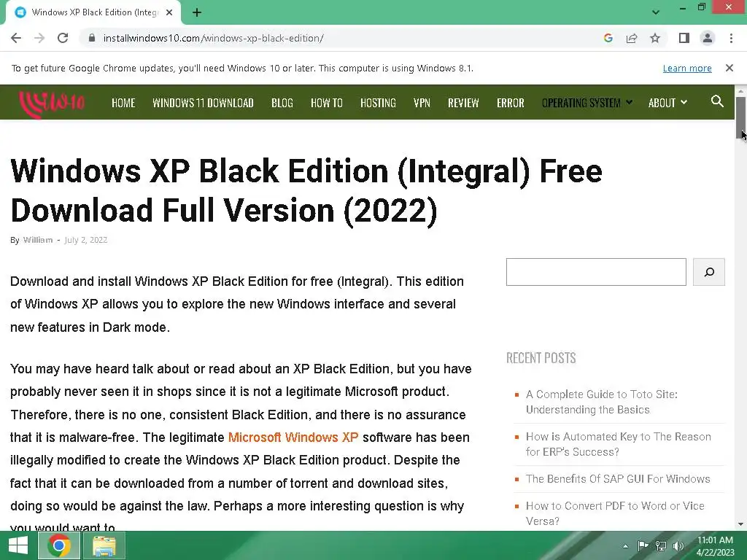The width and height of the screenshot is (747, 560).
Task: Show hidden tray icons arrow
Action: [x=625, y=546]
